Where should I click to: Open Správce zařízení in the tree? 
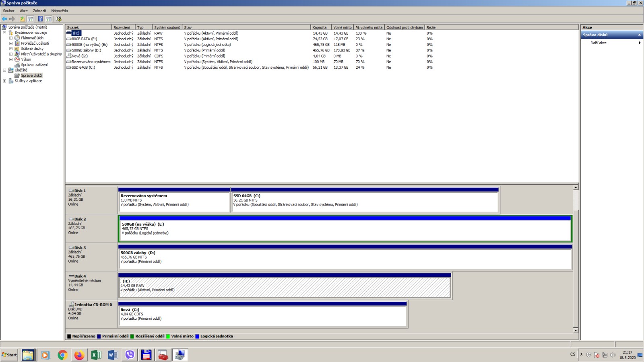point(34,65)
